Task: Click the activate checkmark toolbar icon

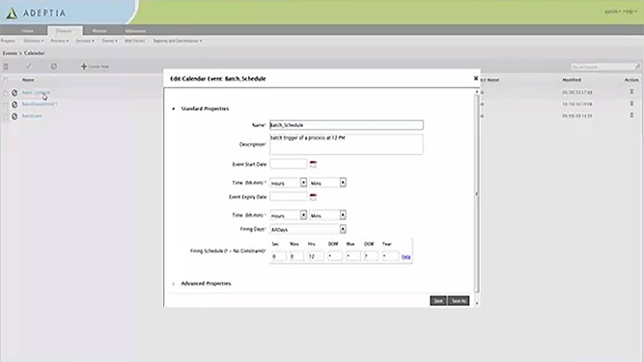Action: [x=29, y=66]
